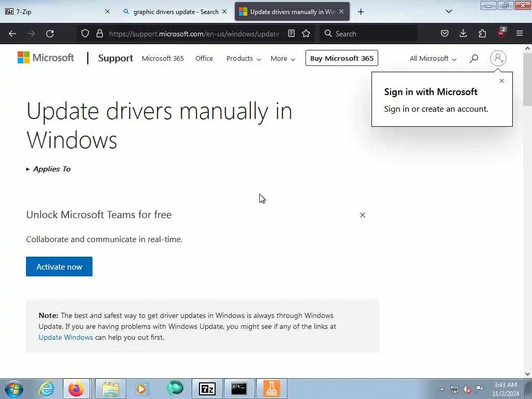Open the Update Windows link
The height and width of the screenshot is (399, 532).
coord(65,337)
